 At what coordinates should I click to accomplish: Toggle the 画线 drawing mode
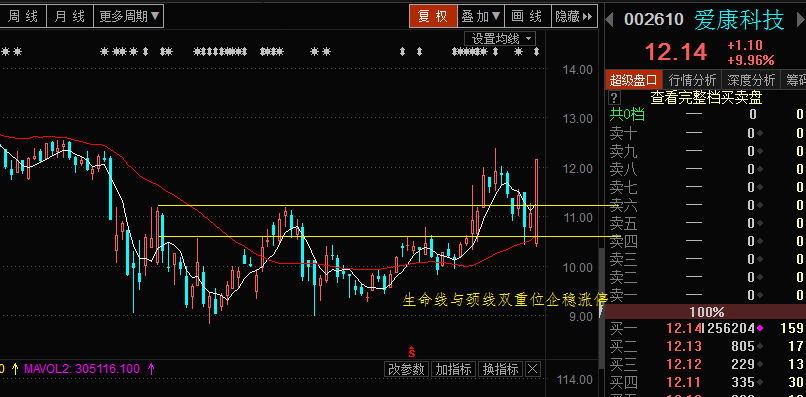(527, 16)
